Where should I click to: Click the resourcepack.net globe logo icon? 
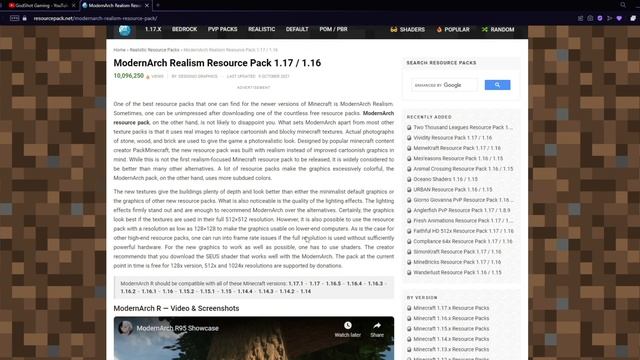click(x=124, y=30)
